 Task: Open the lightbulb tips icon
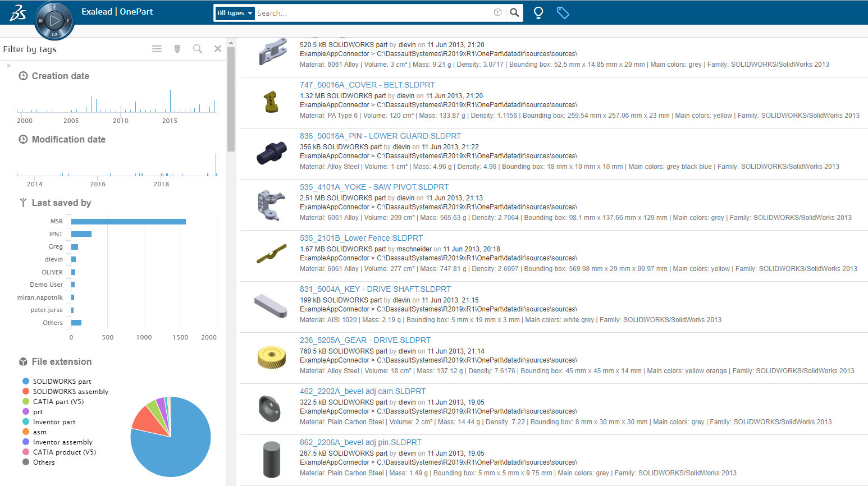click(x=538, y=13)
